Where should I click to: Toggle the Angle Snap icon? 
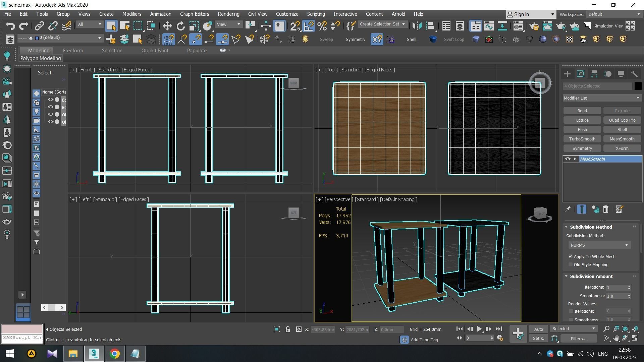309,26
